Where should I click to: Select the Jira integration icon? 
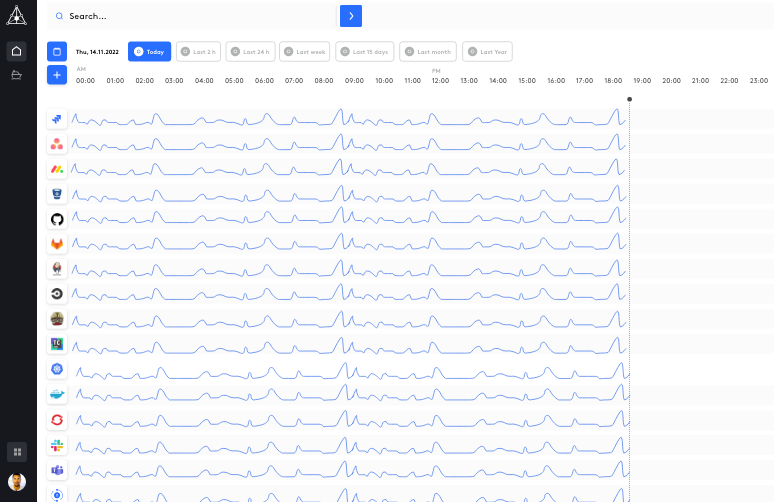(x=57, y=119)
